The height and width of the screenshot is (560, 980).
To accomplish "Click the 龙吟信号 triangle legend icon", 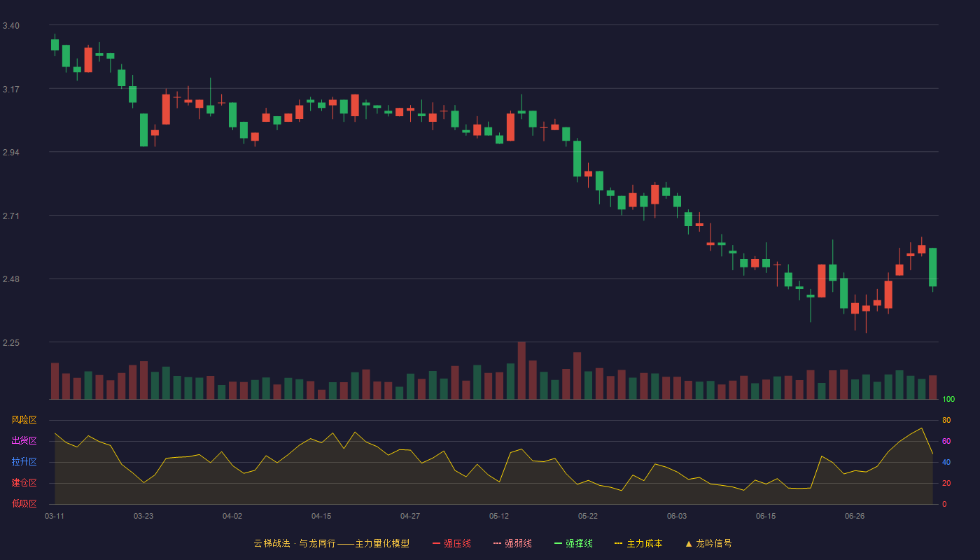I will coord(689,543).
